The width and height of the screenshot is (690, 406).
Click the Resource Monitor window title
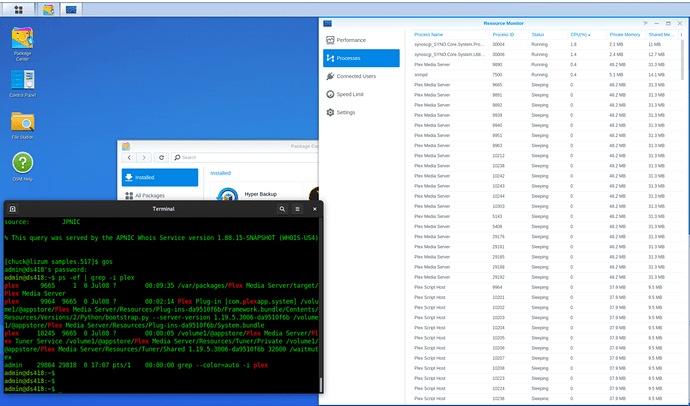tap(503, 23)
